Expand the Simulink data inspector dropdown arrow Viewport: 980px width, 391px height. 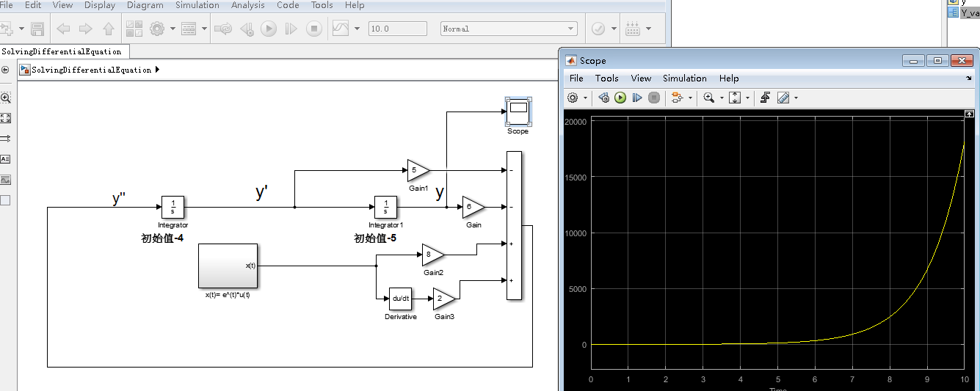[357, 29]
